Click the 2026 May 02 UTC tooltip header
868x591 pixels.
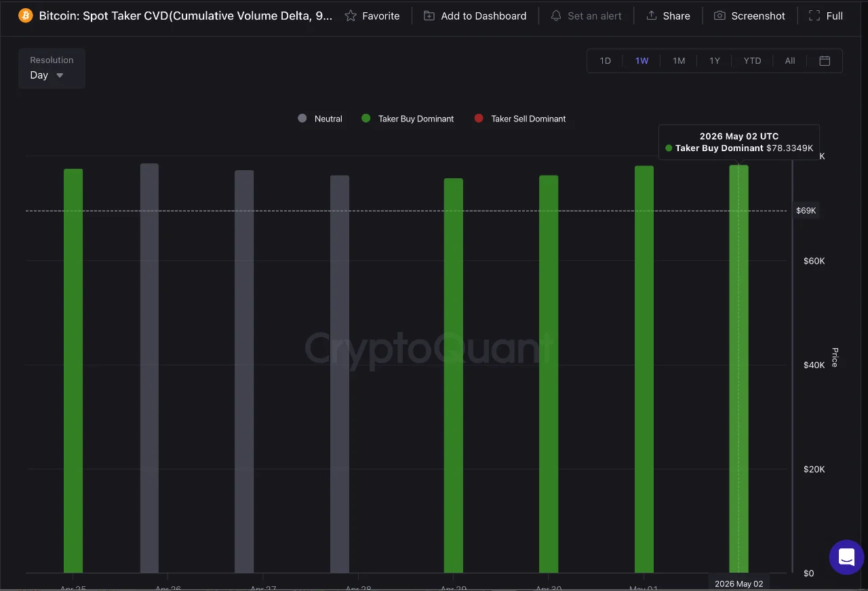739,136
